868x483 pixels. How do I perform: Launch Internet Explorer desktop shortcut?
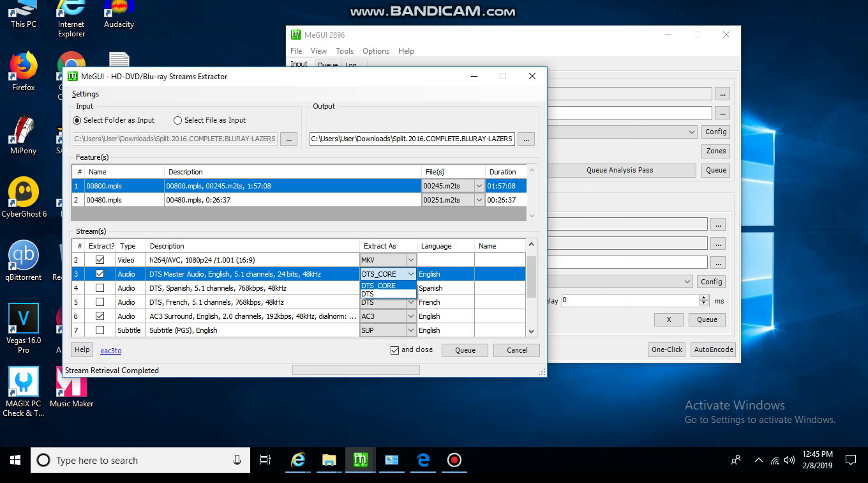pyautogui.click(x=71, y=18)
